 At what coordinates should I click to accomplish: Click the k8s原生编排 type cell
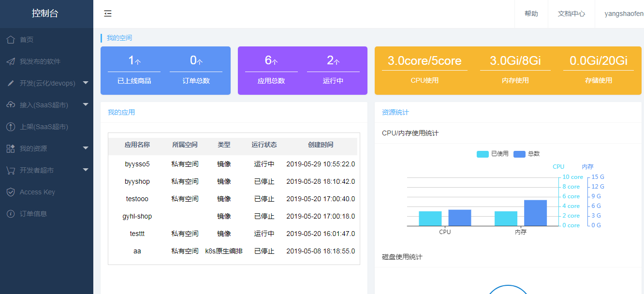coord(224,251)
